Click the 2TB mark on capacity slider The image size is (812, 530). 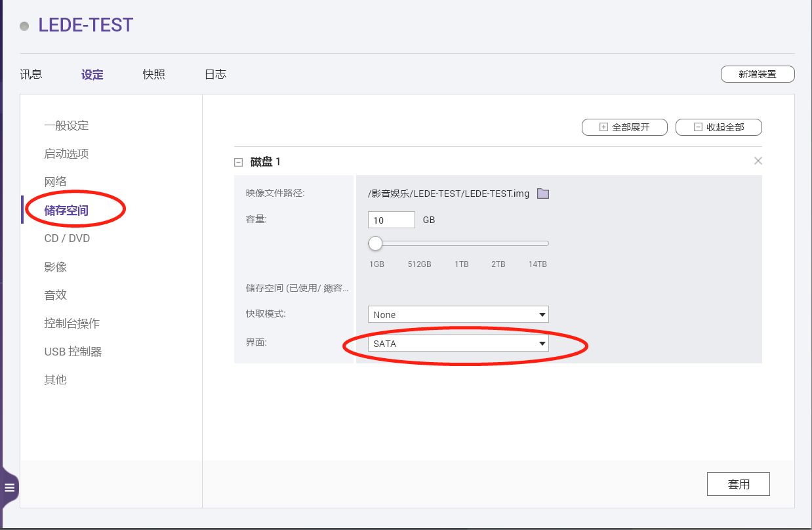[x=498, y=264]
